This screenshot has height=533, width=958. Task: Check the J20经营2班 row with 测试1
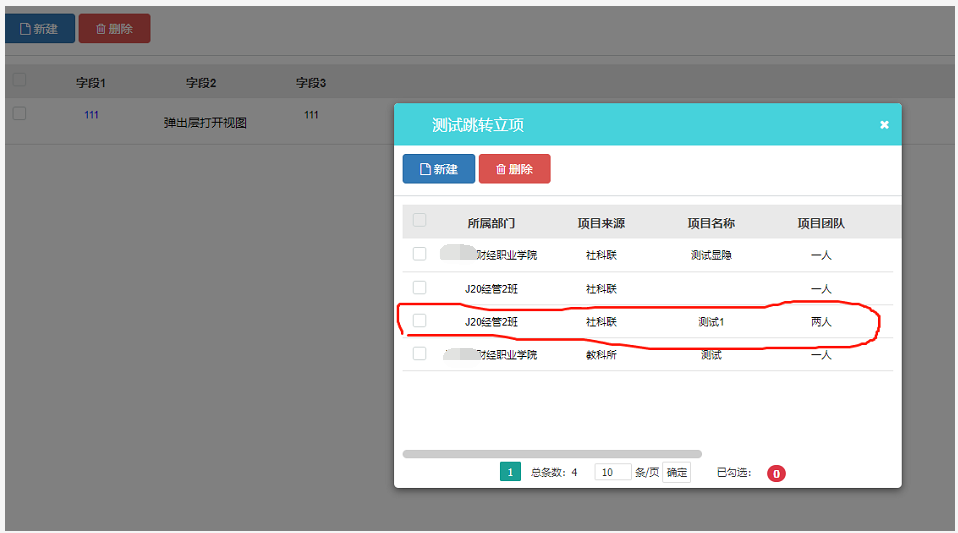pyautogui.click(x=419, y=320)
